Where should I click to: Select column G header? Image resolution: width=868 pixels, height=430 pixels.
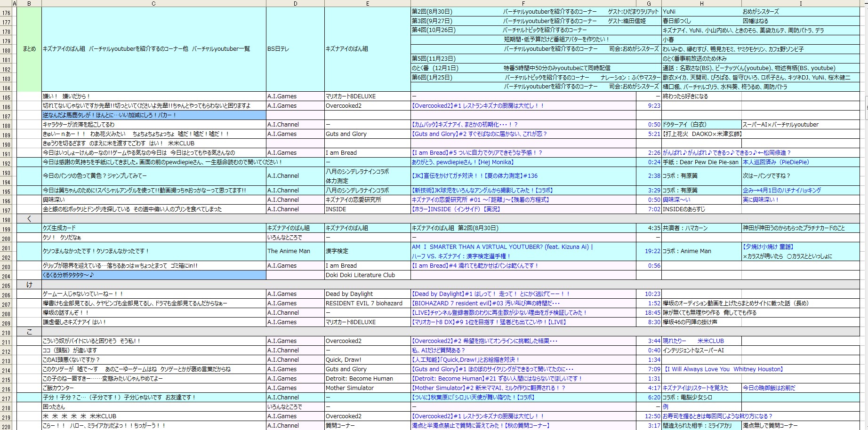[x=649, y=3]
